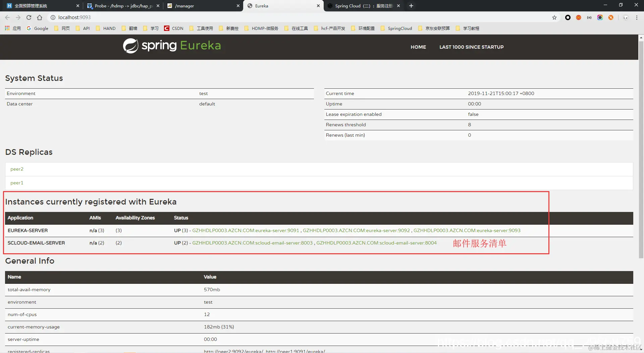
Task: Open the 在线工具 bookmark folder
Action: click(296, 28)
